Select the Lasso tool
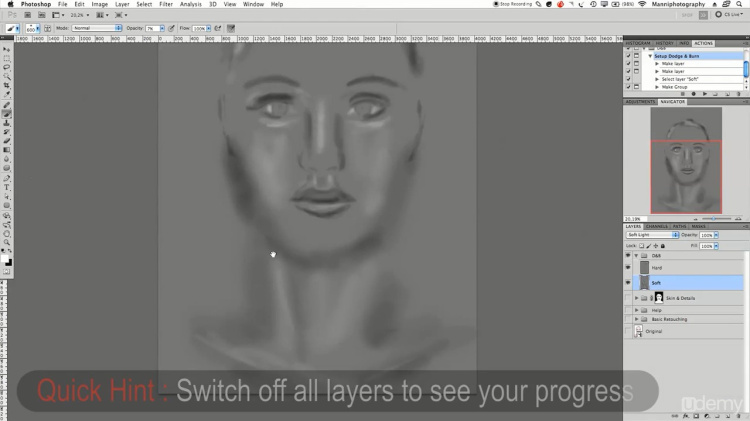Screen dimensions: 750x421 click(x=7, y=67)
